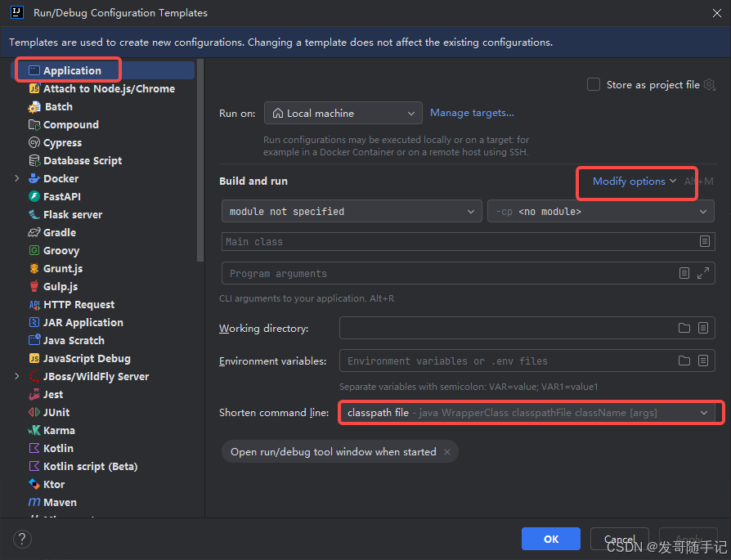Open the Run on Local machine dropdown

(343, 113)
